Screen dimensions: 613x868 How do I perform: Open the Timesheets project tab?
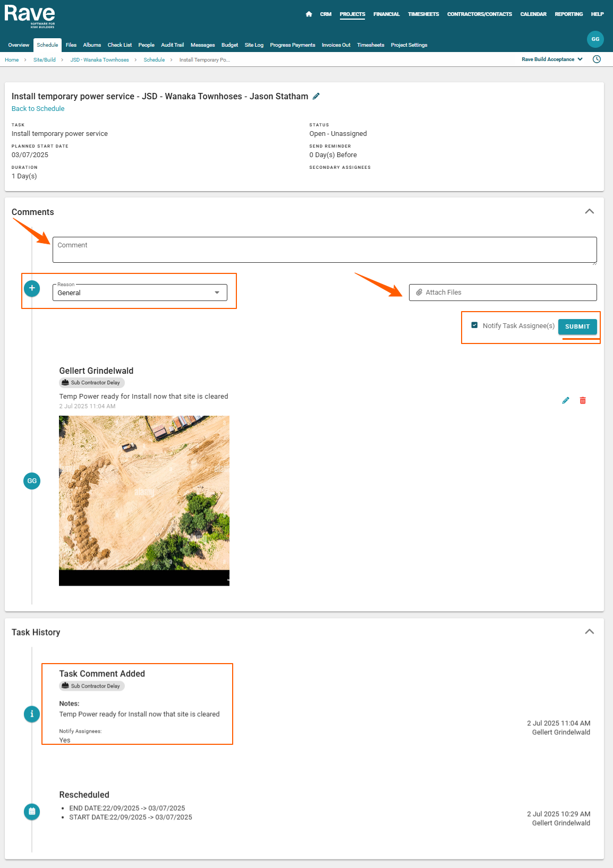coord(370,45)
